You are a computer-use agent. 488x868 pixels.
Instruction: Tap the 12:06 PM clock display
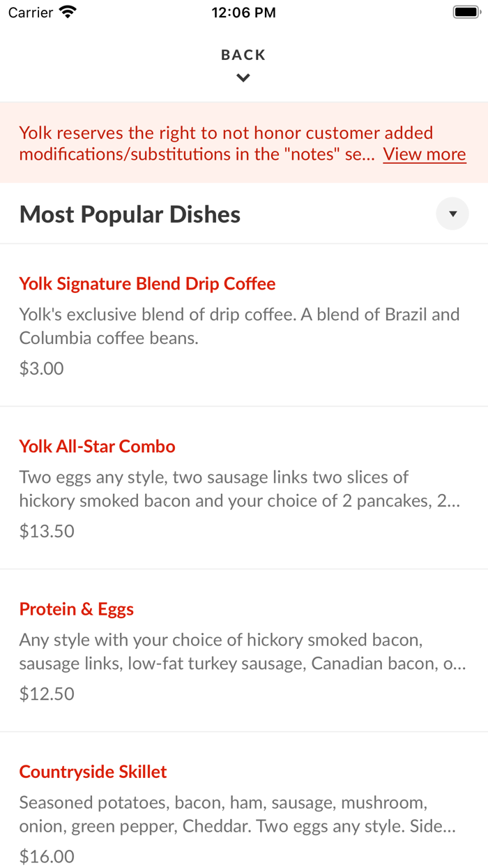[243, 12]
